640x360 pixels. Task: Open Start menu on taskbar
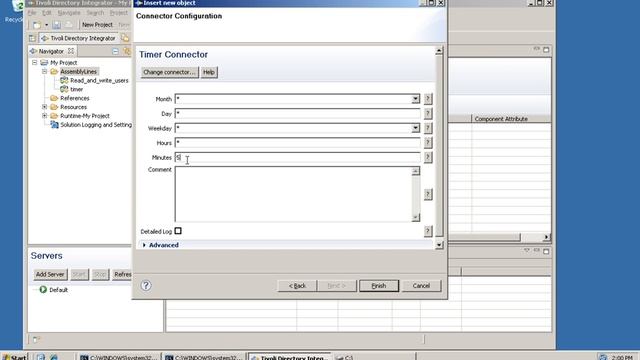(14, 357)
